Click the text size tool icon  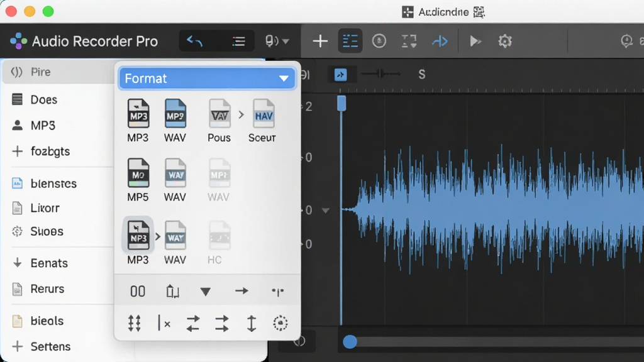pyautogui.click(x=409, y=41)
